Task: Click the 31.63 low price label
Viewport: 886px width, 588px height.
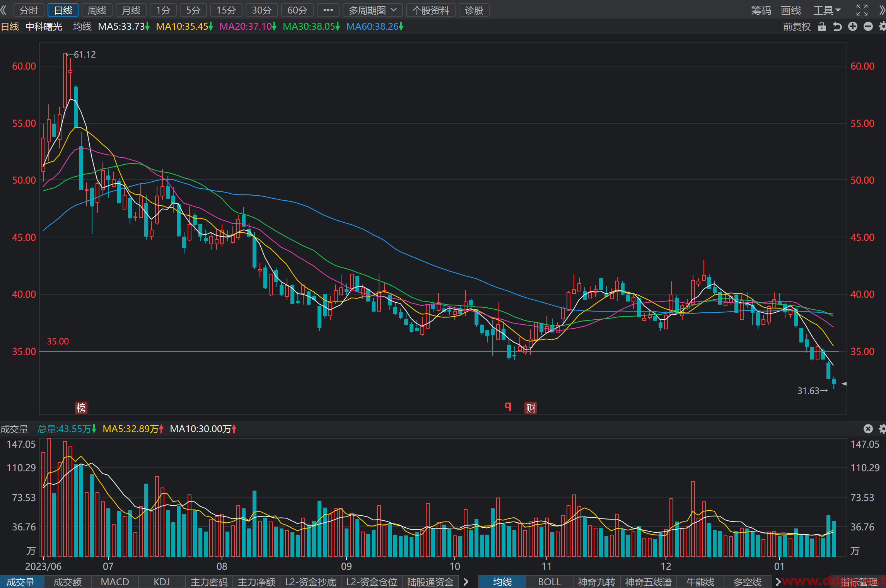Action: point(808,391)
